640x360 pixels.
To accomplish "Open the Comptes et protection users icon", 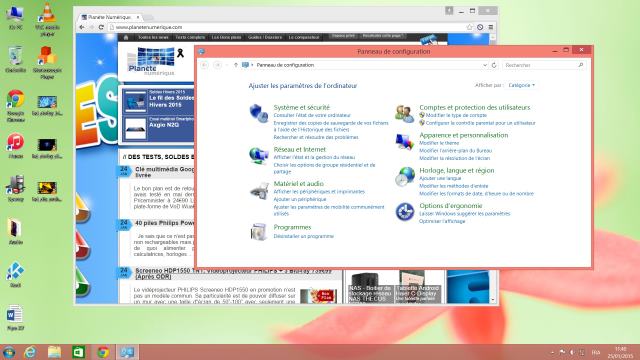I will [404, 113].
